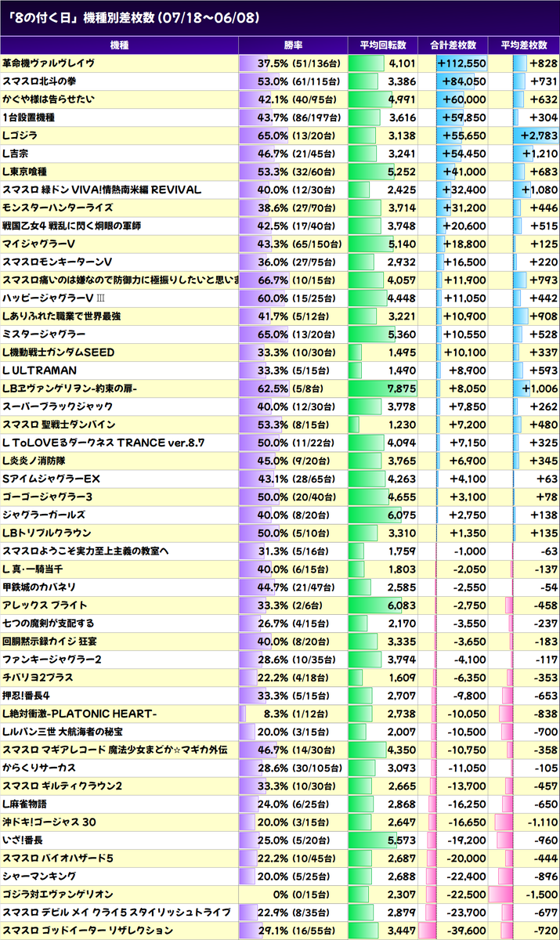
Task: Click マイジャグラーV machine name
Action: point(39,244)
